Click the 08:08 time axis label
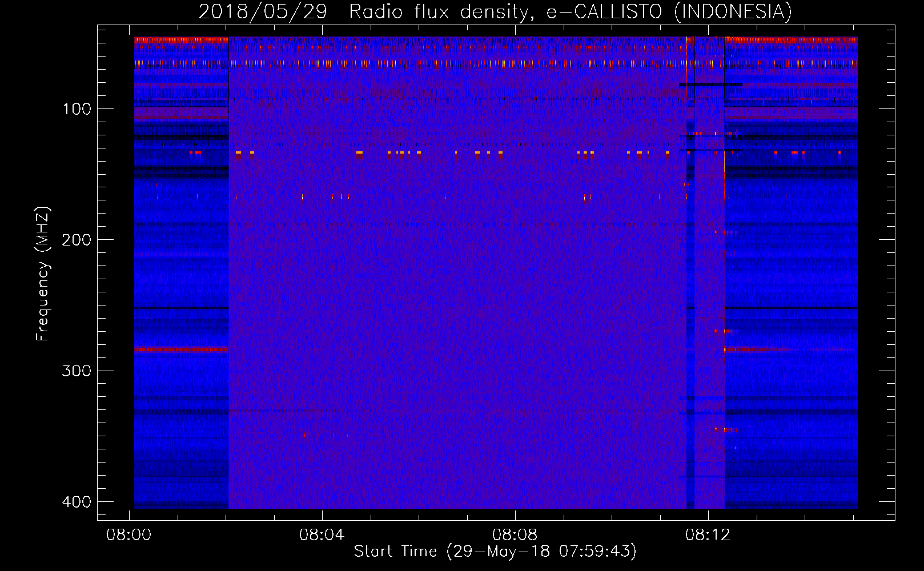924x571 pixels. pos(515,534)
